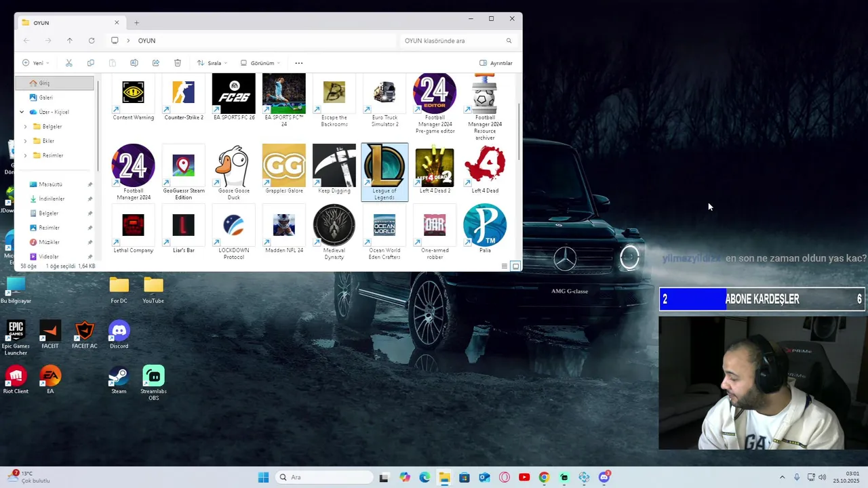Click the OYUN klasöründe ara search field

(458, 41)
